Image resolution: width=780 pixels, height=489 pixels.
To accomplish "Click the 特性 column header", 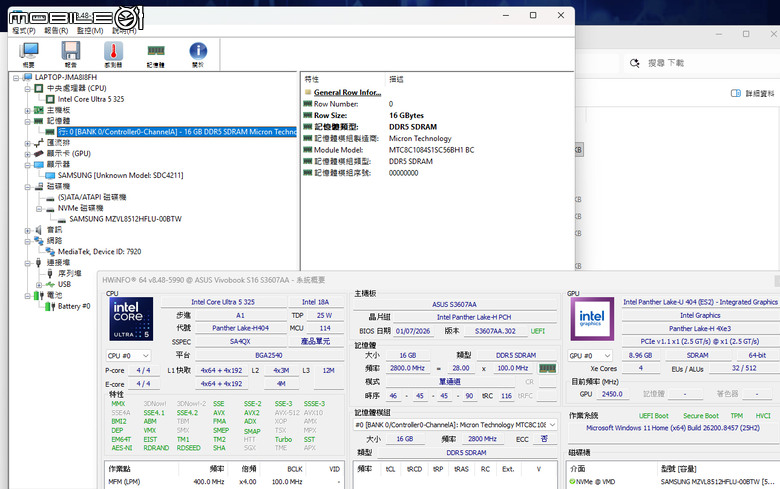I will pyautogui.click(x=312, y=79).
